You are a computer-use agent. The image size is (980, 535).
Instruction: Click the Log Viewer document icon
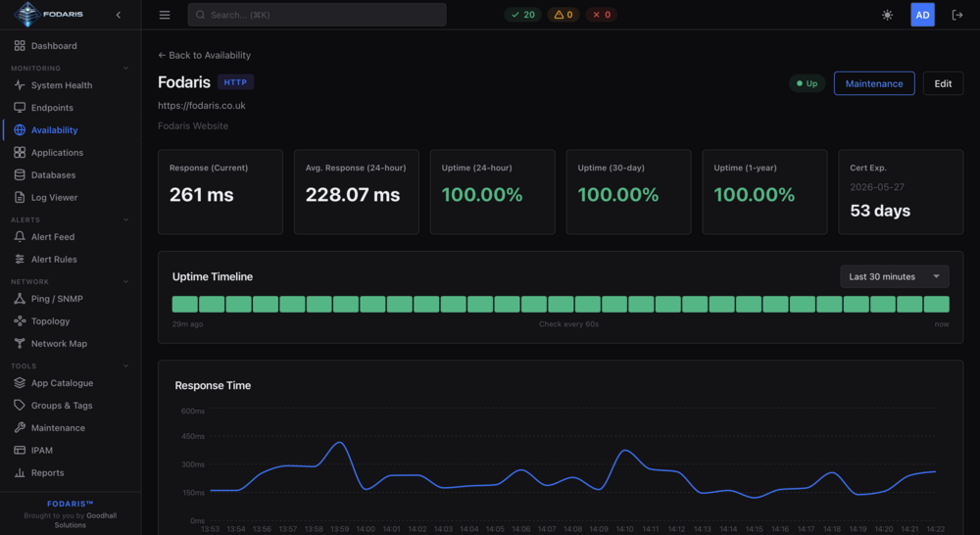[x=20, y=198]
